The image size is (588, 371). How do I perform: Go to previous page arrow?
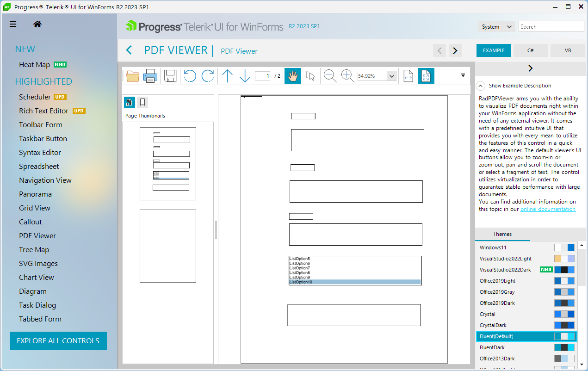[x=227, y=76]
